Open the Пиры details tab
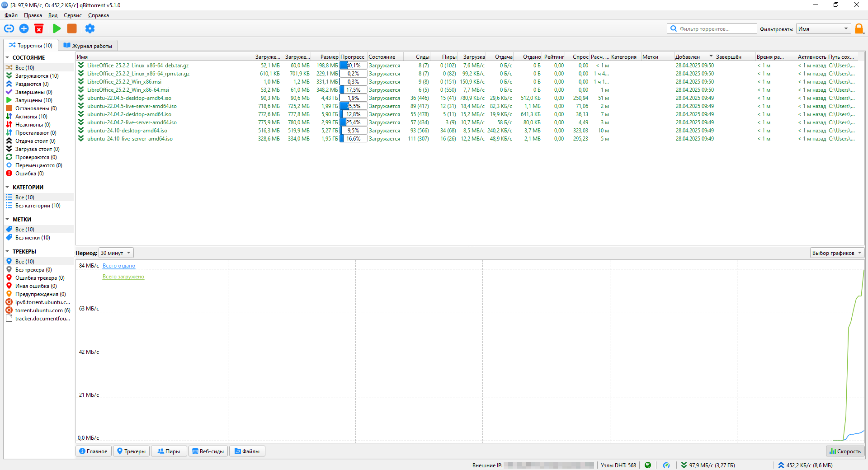Screen dimensions: 868x470 pyautogui.click(x=169, y=451)
